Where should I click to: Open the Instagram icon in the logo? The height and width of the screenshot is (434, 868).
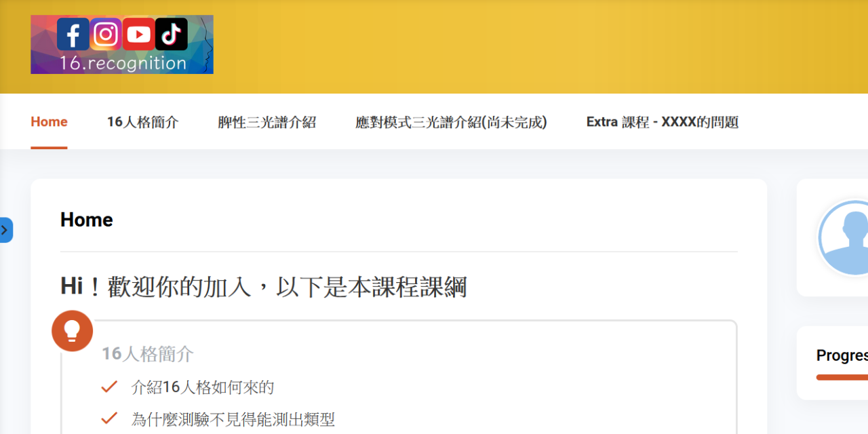106,34
